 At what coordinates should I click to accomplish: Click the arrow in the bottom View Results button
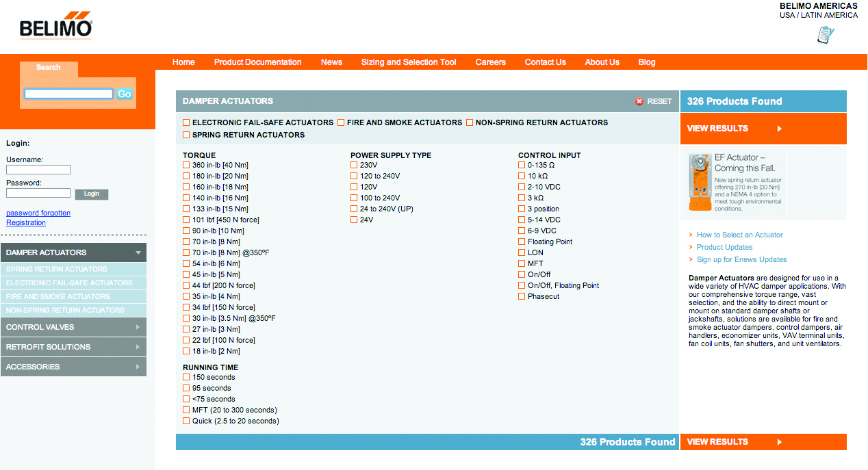[x=779, y=442]
